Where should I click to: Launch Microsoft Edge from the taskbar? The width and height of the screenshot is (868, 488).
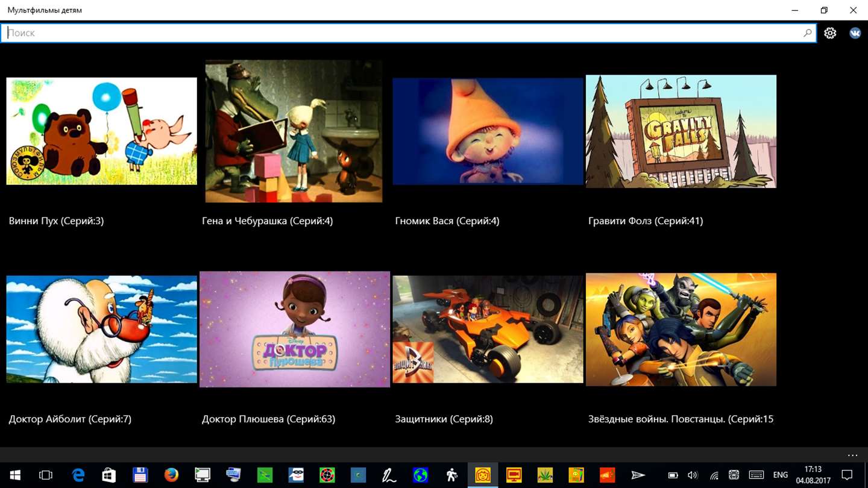tap(78, 475)
